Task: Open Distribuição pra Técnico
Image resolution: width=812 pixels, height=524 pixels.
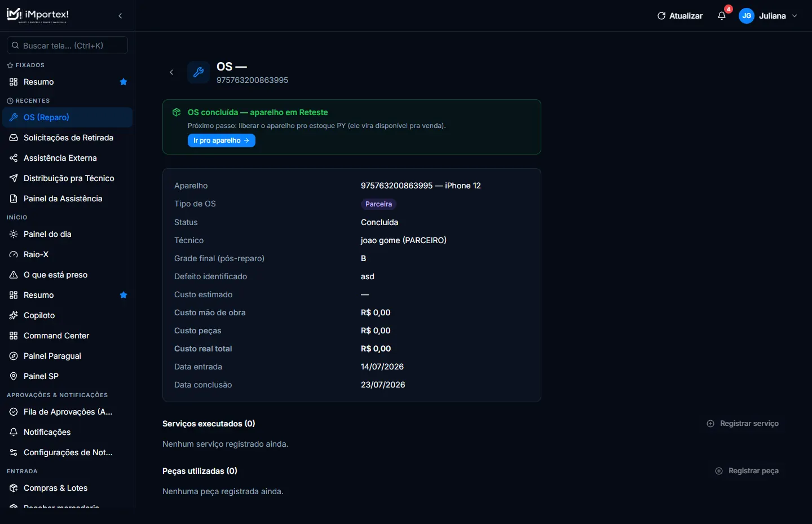Action: click(68, 178)
